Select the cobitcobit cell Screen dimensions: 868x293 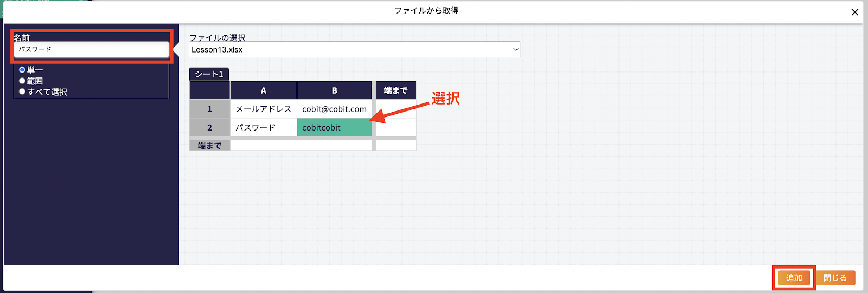pyautogui.click(x=334, y=127)
